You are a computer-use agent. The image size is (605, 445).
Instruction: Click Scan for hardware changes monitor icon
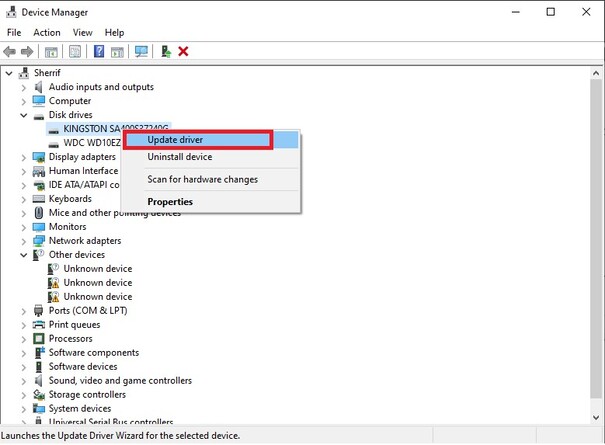[x=141, y=51]
